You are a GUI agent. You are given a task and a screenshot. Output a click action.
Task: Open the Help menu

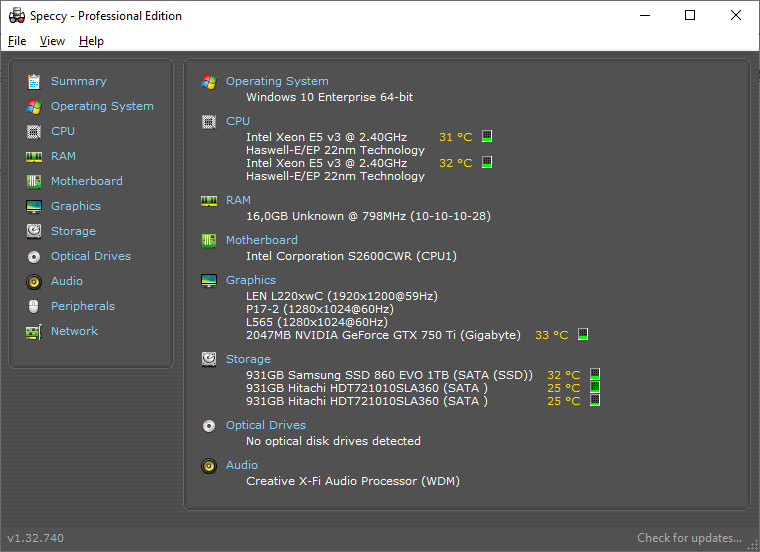(91, 41)
